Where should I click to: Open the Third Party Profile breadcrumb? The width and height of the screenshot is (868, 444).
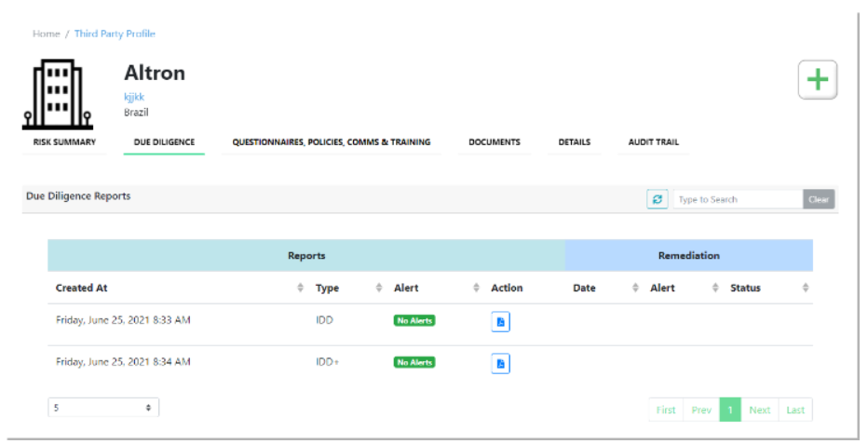click(x=115, y=34)
